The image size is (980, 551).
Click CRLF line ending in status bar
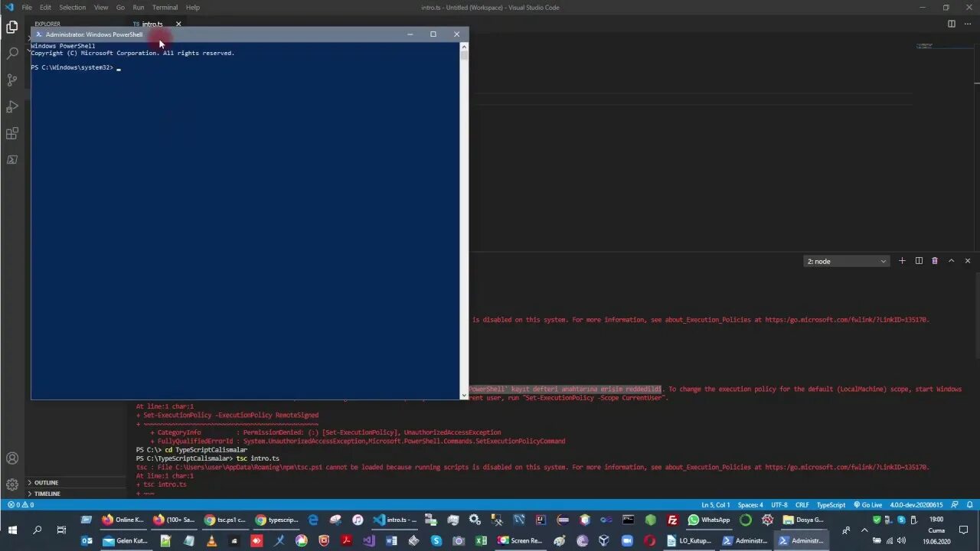pyautogui.click(x=802, y=505)
